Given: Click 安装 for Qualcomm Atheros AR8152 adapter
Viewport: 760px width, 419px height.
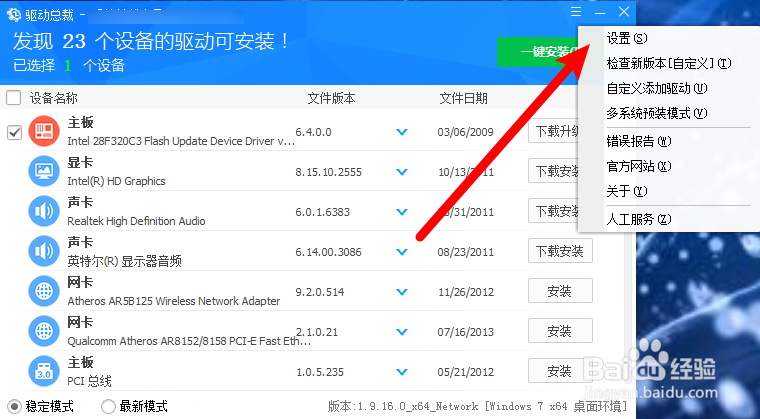Looking at the screenshot, I should 560,331.
